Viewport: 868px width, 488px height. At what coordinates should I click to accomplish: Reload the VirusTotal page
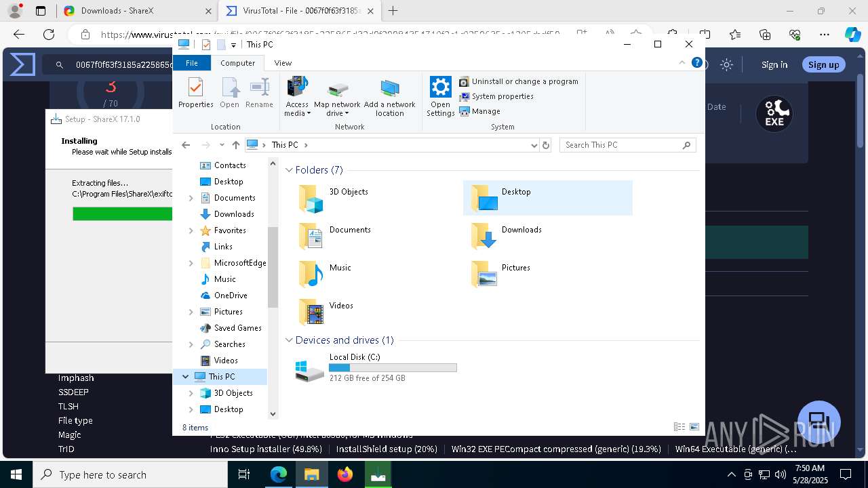(49, 35)
